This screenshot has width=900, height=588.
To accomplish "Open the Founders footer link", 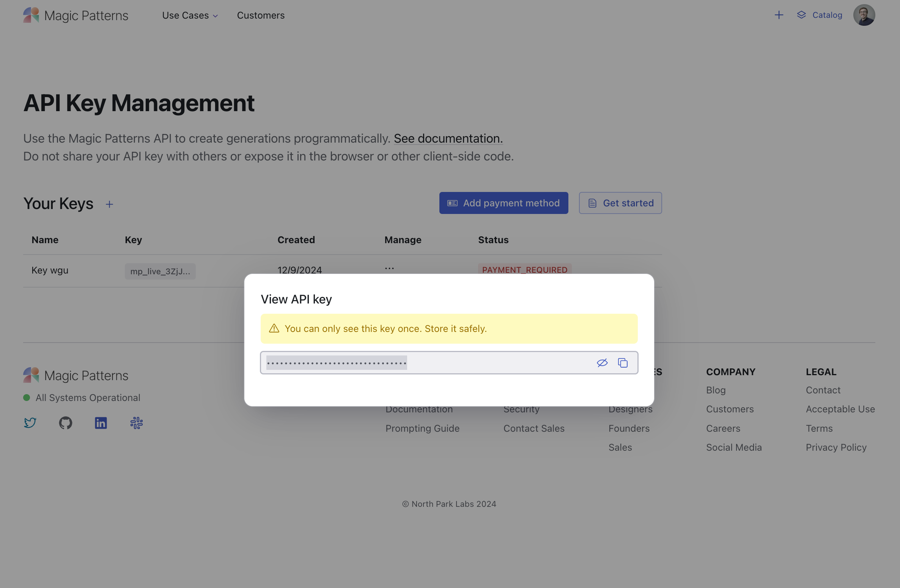I will tap(629, 428).
